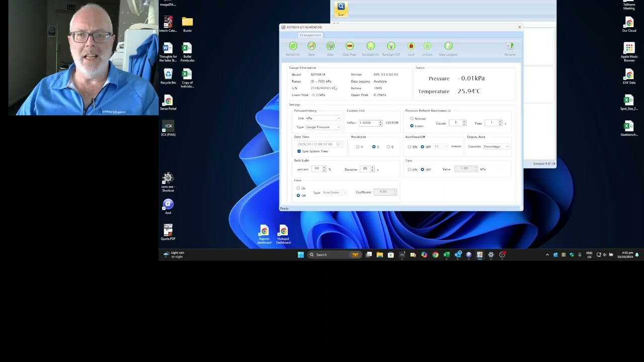
Task: Open Data Logging from the toolbar
Action: coord(448,46)
